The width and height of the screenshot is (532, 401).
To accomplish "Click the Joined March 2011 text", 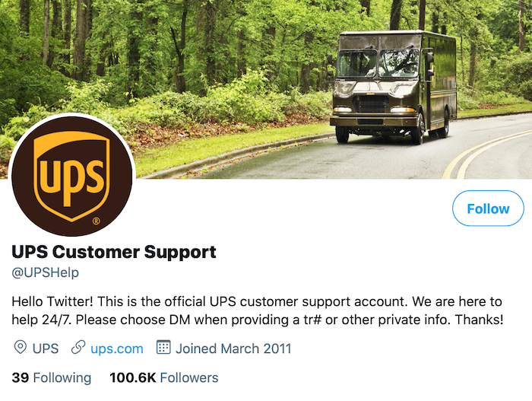I will coord(233,348).
